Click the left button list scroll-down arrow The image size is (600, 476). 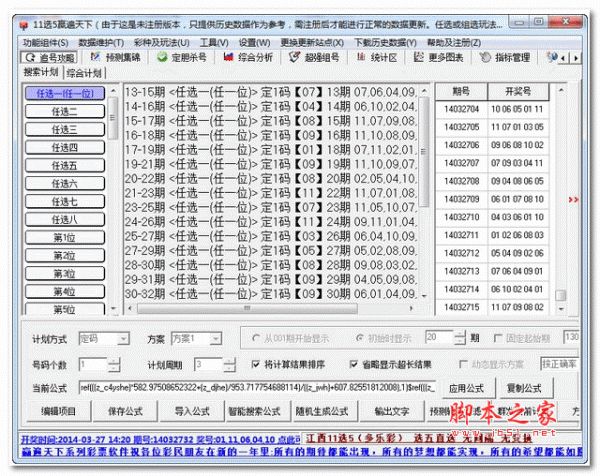[x=113, y=308]
